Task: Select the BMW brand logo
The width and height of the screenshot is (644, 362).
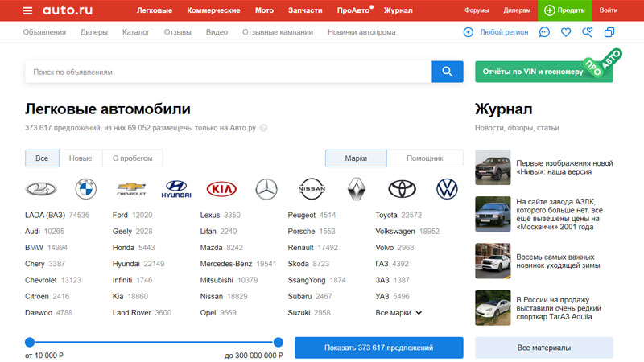Action: [x=86, y=189]
